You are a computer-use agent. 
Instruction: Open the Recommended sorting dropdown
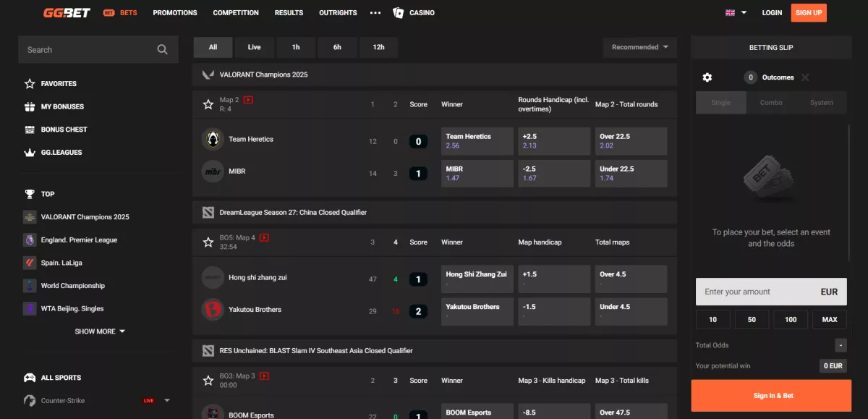tap(640, 48)
